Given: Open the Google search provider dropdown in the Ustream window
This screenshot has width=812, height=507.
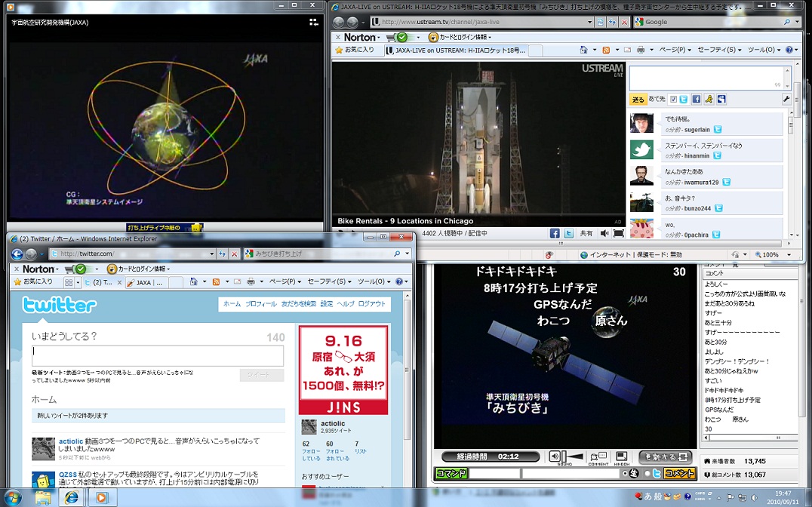Looking at the screenshot, I should [x=798, y=22].
